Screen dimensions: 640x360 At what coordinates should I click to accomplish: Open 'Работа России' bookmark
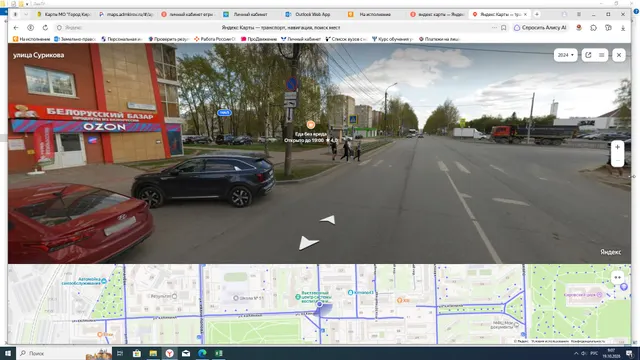pyautogui.click(x=215, y=39)
